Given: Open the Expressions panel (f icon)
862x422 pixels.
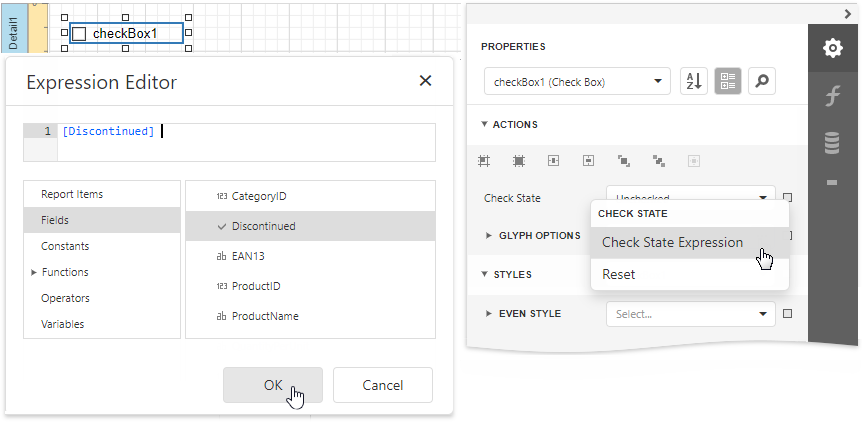Looking at the screenshot, I should click(832, 97).
